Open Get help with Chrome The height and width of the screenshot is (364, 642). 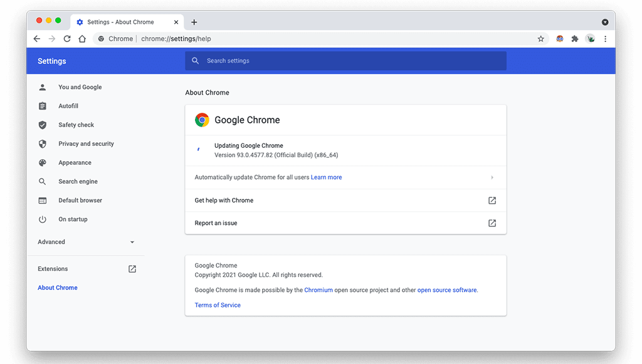coord(345,200)
